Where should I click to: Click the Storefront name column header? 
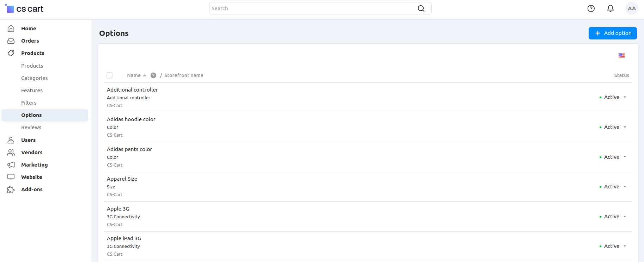click(184, 75)
